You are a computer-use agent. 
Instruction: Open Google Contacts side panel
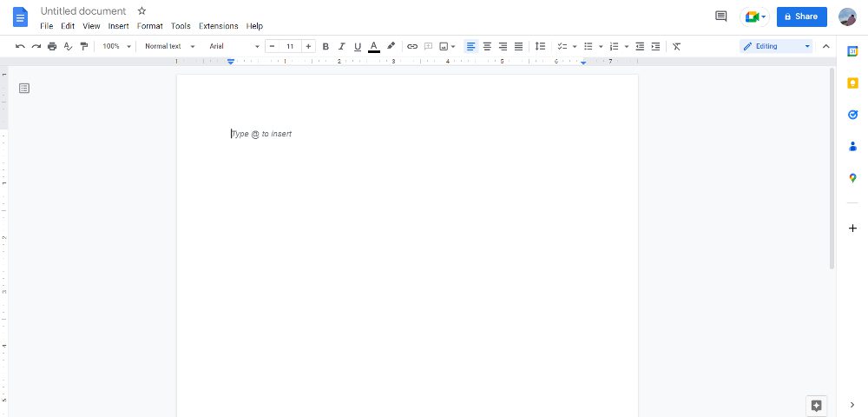(852, 147)
